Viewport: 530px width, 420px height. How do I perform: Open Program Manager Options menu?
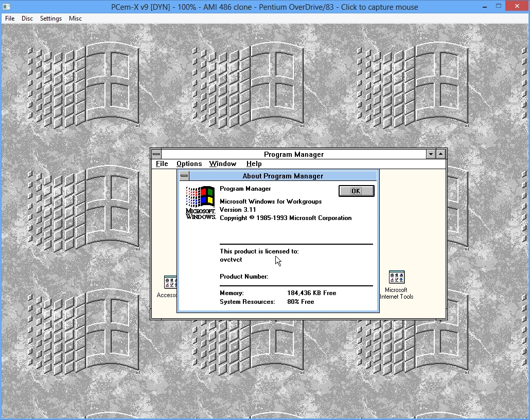(189, 164)
